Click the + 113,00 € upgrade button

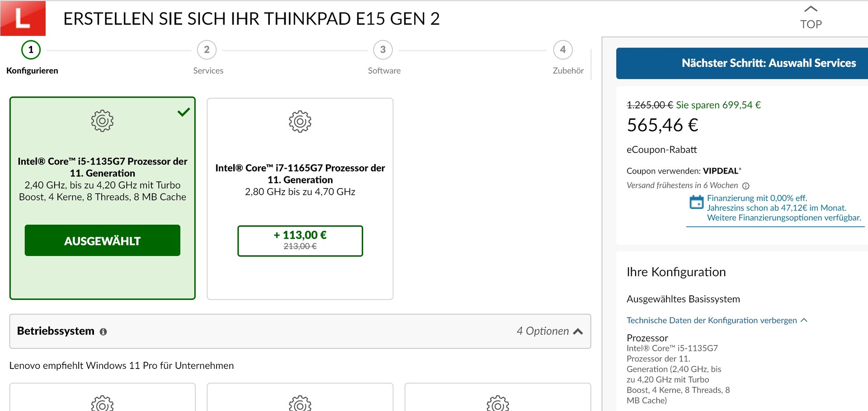coord(300,241)
